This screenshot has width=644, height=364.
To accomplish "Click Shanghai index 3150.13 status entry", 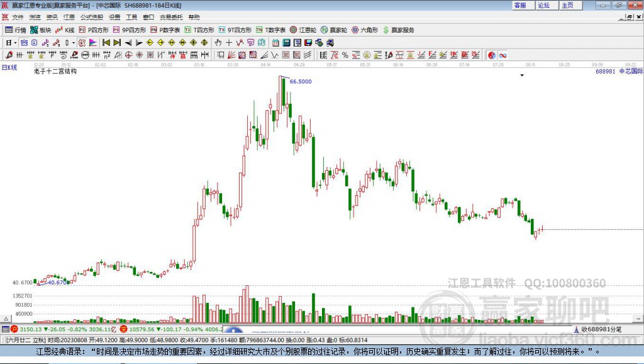I will click(x=64, y=329).
